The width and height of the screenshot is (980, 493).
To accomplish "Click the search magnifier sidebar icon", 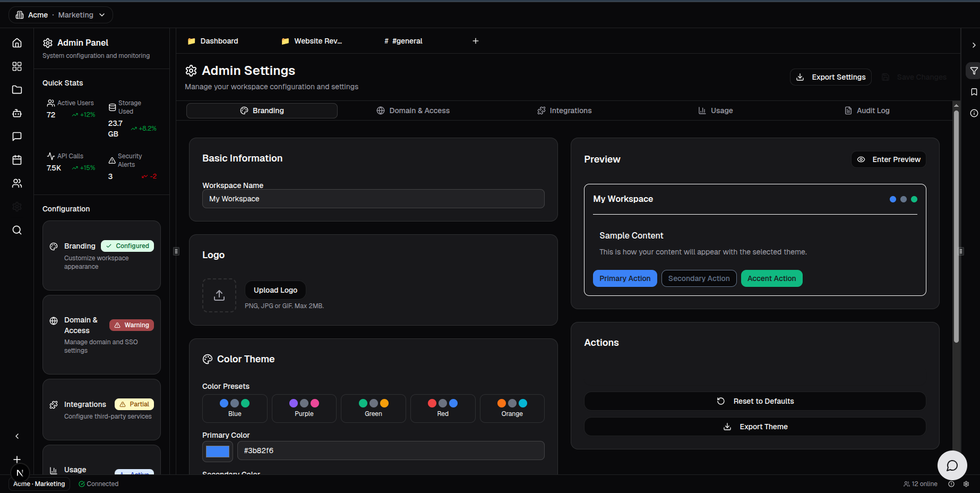I will [x=17, y=230].
